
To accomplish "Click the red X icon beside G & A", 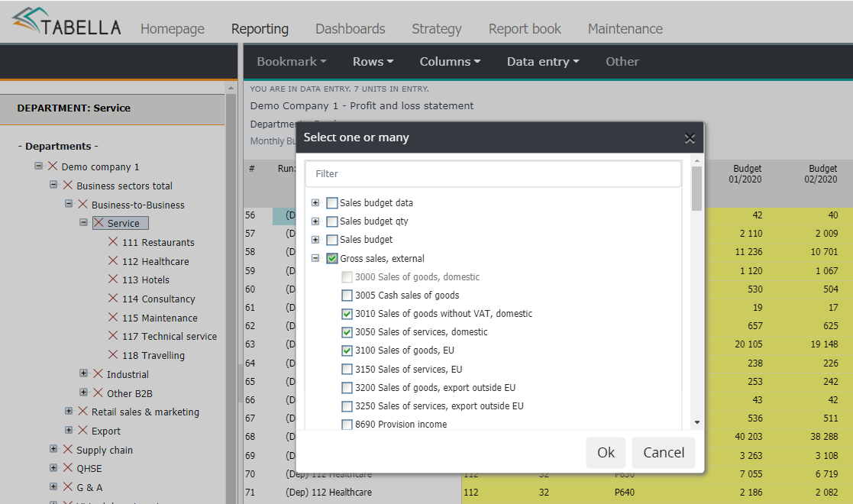I will (x=68, y=487).
